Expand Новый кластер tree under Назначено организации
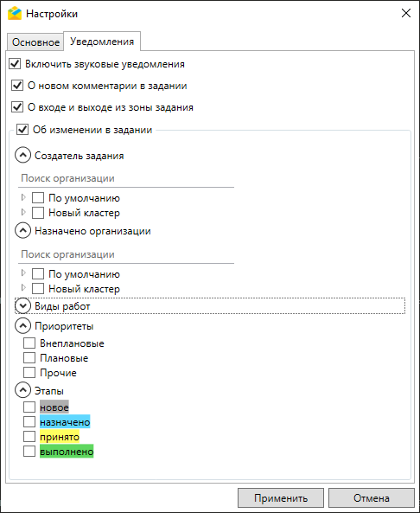 click(23, 288)
